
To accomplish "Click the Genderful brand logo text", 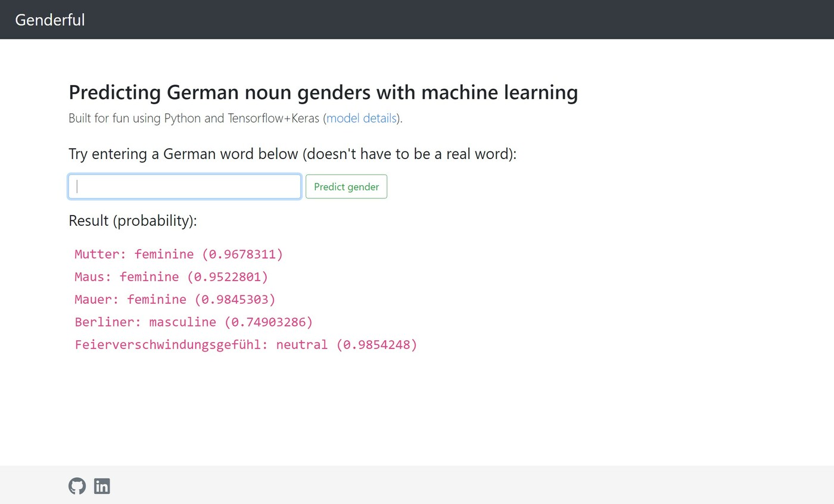I will (x=50, y=20).
